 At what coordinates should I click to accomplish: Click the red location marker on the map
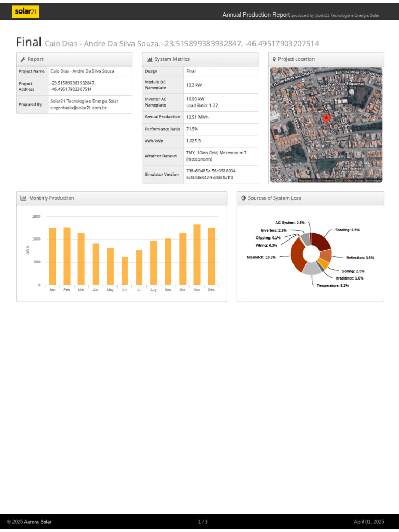[x=326, y=119]
